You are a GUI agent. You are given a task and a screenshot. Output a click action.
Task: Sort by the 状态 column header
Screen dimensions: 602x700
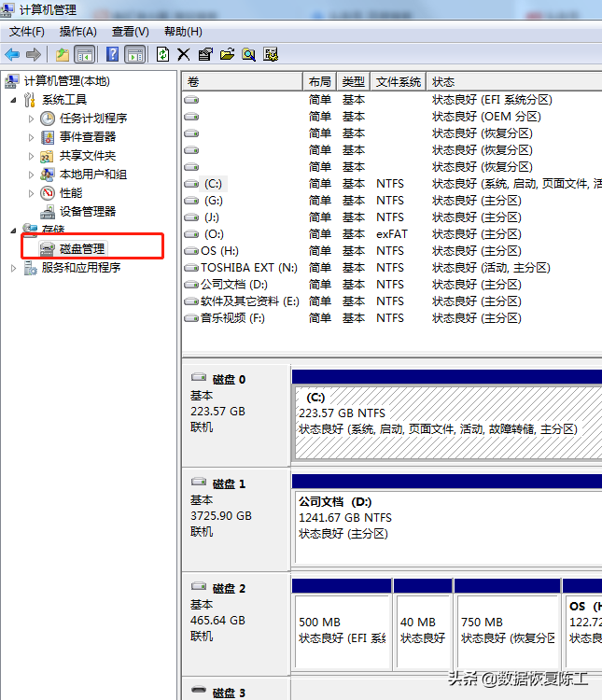pyautogui.click(x=514, y=82)
